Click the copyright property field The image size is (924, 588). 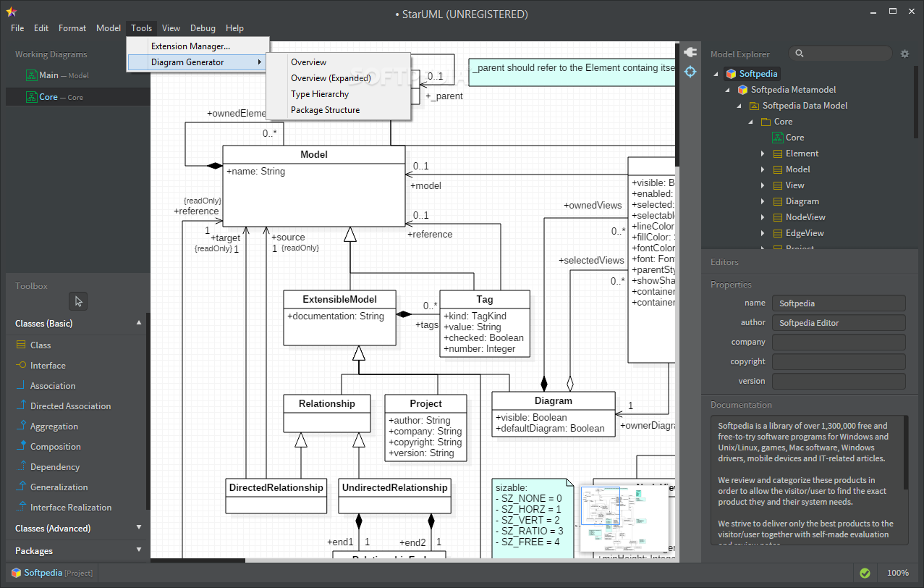[839, 362]
